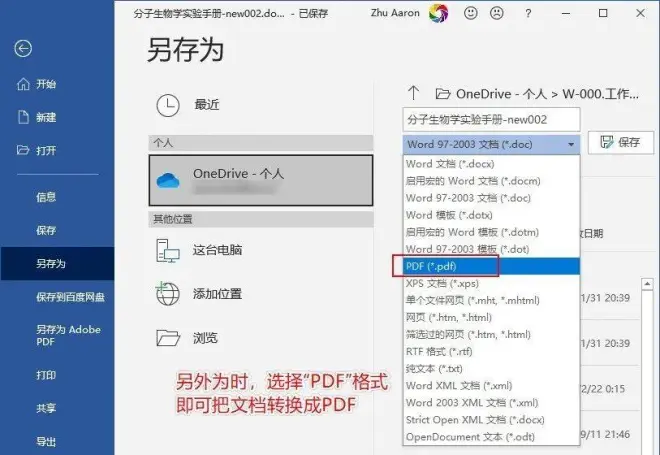
Task: Close the Word window
Action: [640, 13]
